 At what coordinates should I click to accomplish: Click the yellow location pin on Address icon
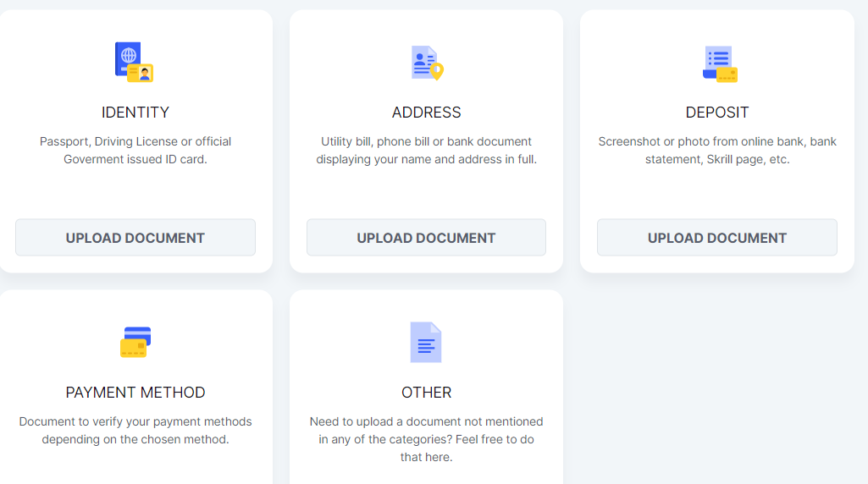437,72
